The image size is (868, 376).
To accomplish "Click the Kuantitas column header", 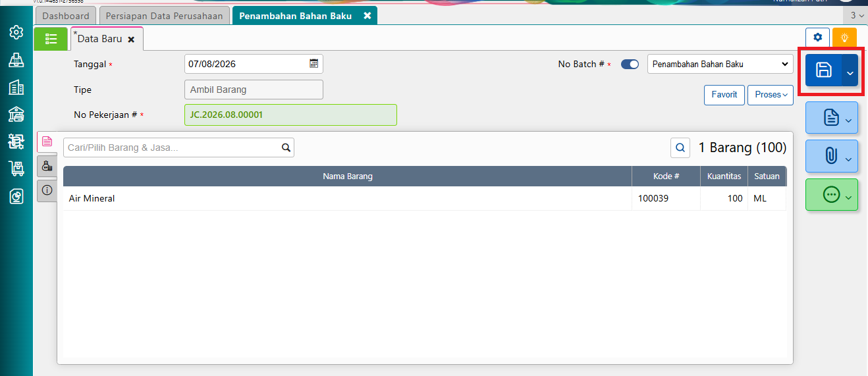I will 724,176.
